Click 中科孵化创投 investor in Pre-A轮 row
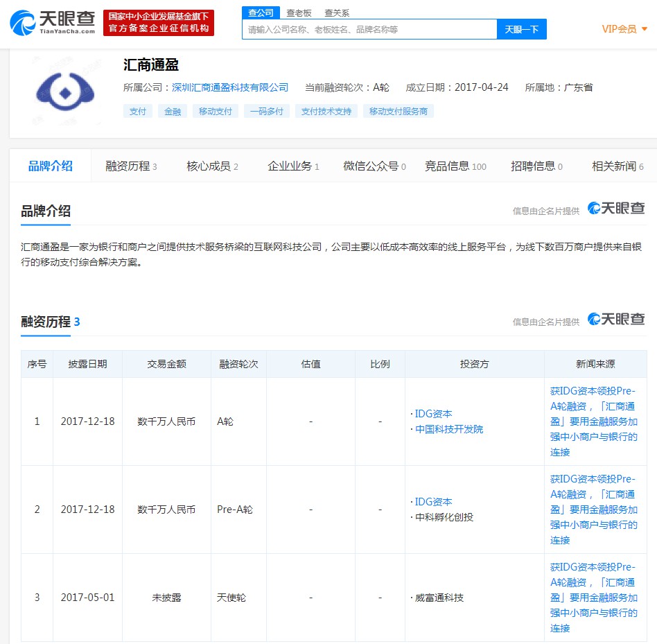 click(x=444, y=517)
